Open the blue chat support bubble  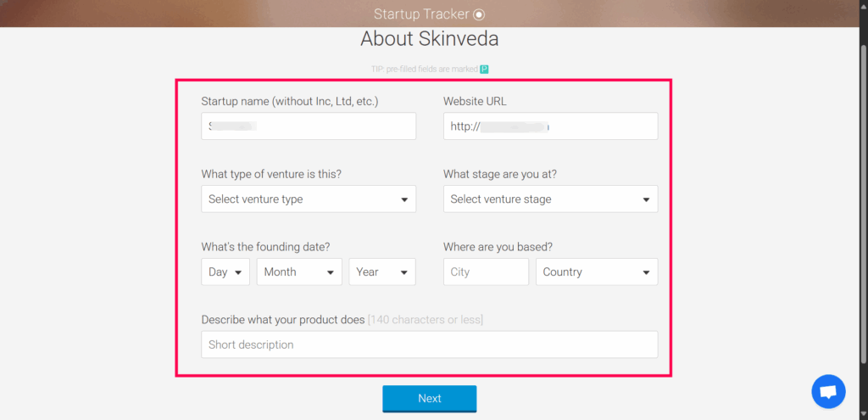pyautogui.click(x=828, y=392)
